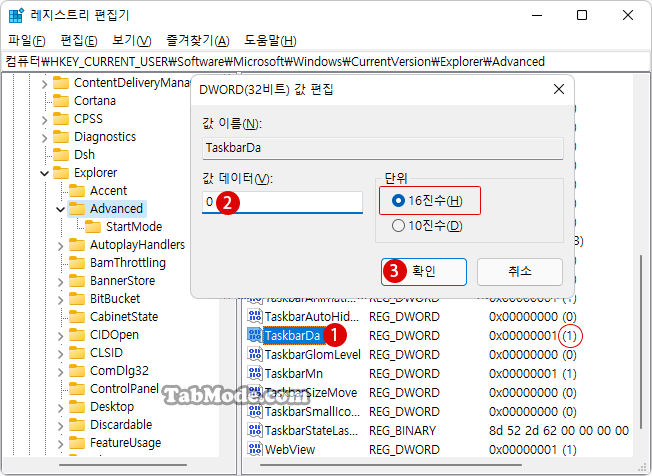Select the 16진수(H) hexadecimal radio button

click(x=398, y=201)
